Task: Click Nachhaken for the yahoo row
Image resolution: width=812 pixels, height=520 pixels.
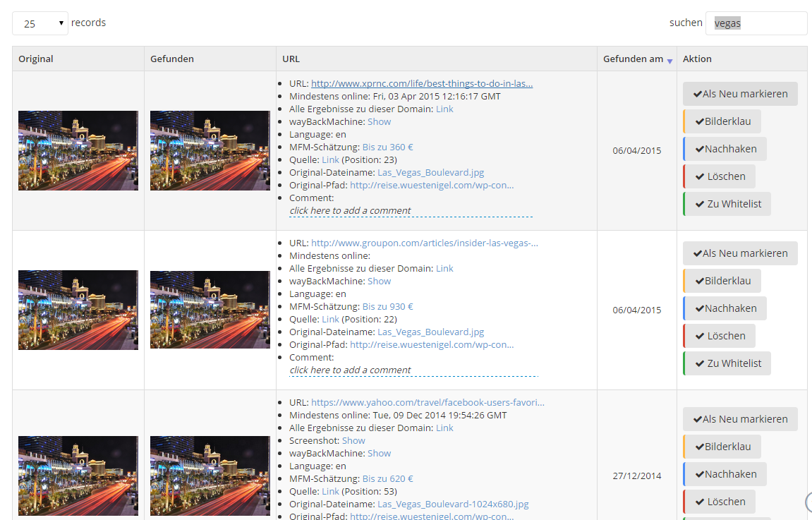Action: [725, 474]
